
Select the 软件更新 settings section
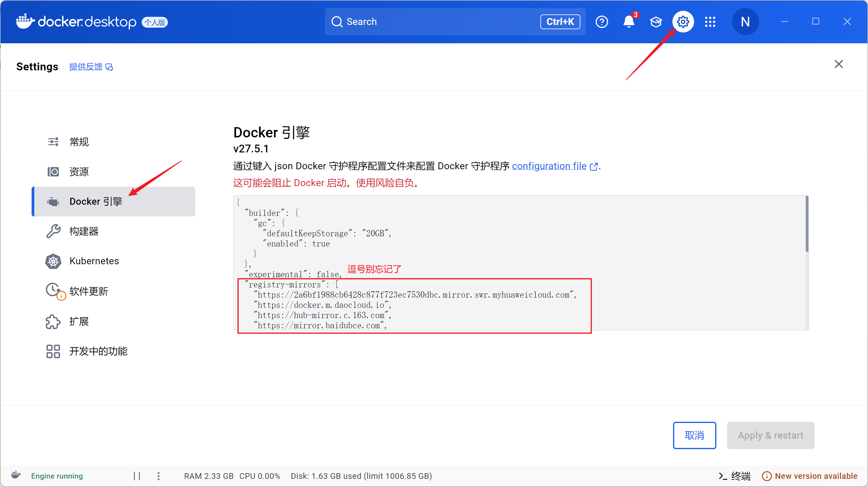(x=89, y=291)
